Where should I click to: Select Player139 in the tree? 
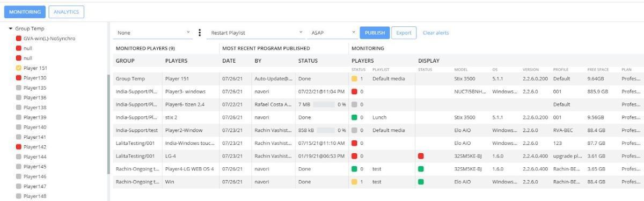34,117
